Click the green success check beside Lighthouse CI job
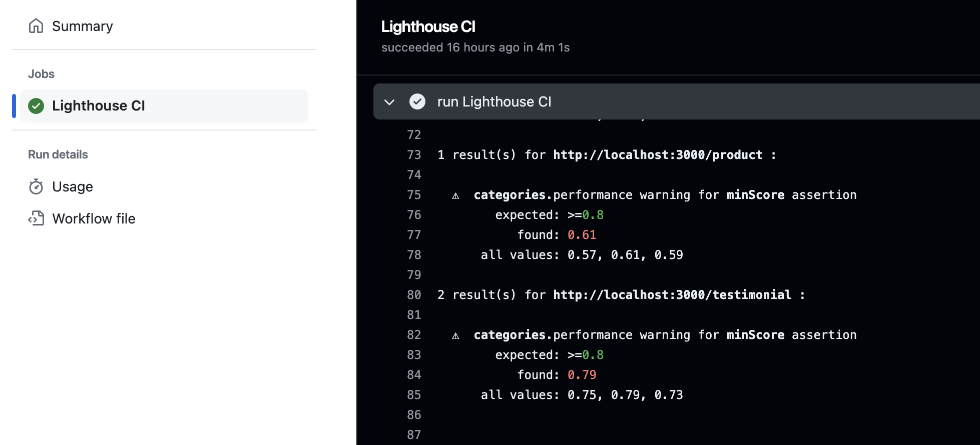 click(x=36, y=106)
